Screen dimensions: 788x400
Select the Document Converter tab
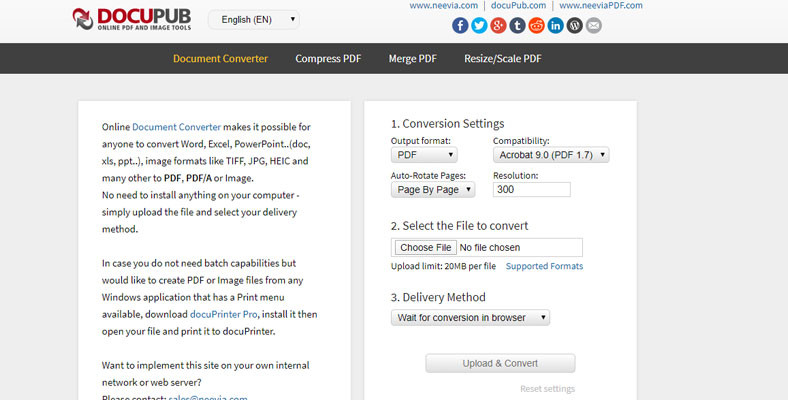tap(220, 58)
